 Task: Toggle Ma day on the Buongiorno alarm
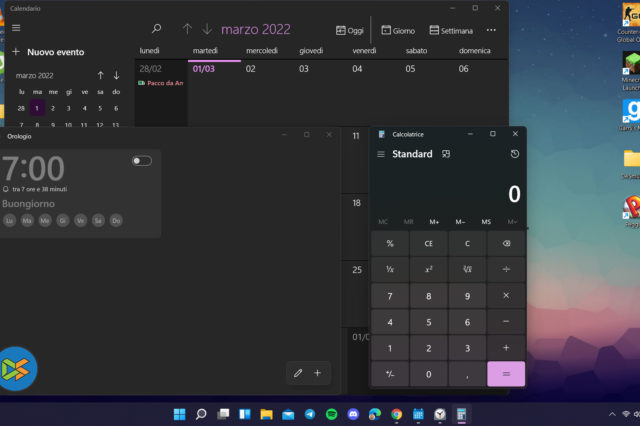coord(27,221)
